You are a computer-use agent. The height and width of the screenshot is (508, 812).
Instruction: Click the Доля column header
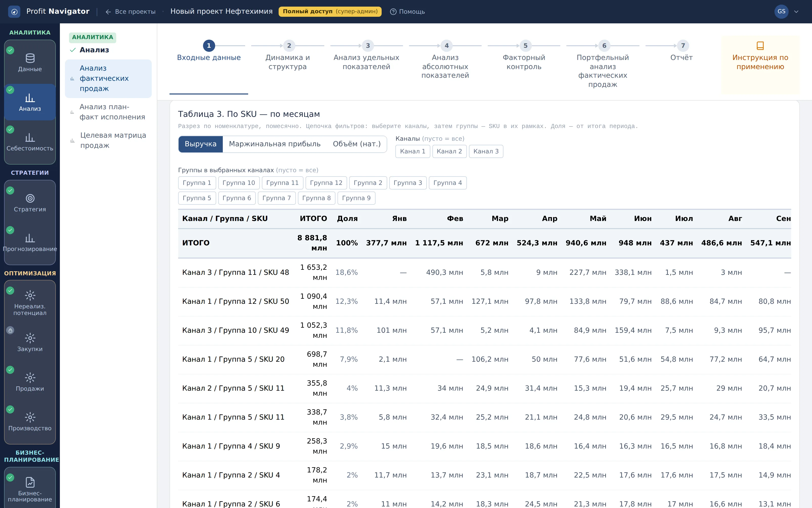coord(347,219)
